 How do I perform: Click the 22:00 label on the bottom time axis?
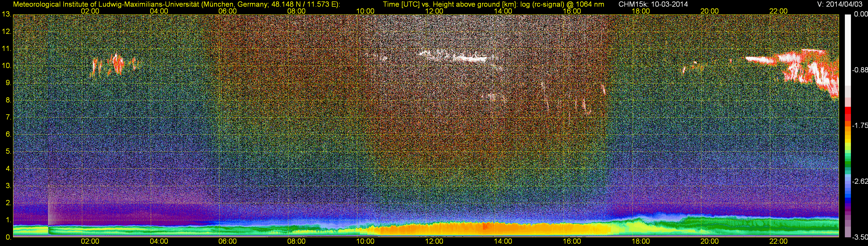778,242
